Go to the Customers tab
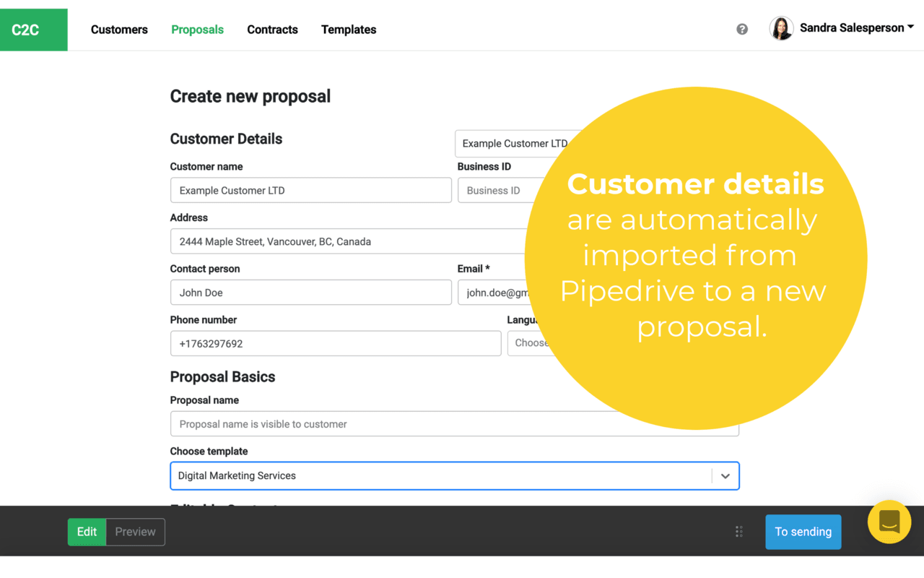 tap(119, 30)
